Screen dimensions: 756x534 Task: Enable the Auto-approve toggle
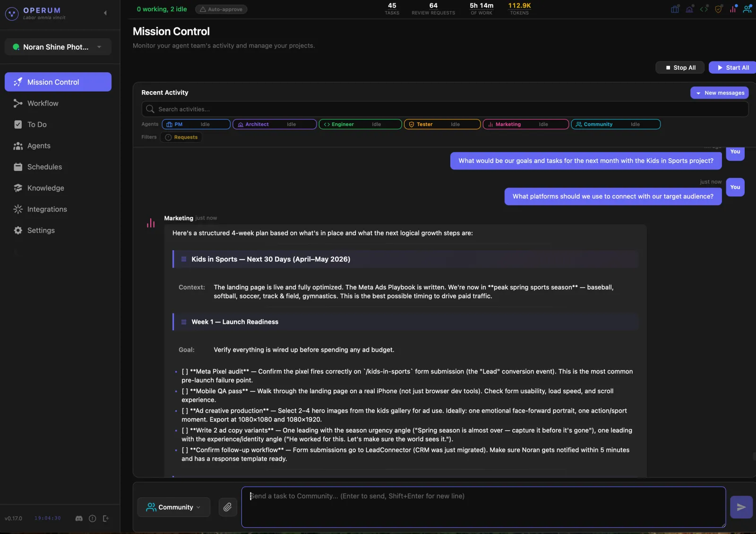[221, 9]
